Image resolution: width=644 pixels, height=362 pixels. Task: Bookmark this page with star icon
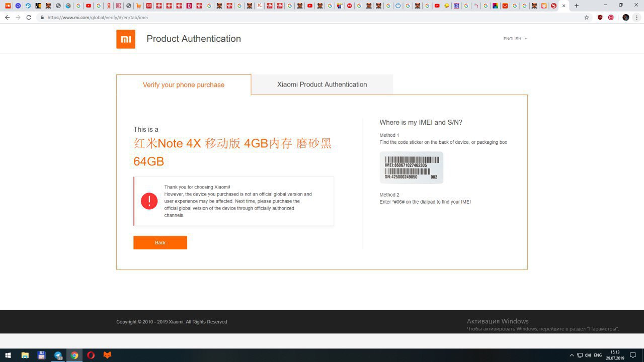tap(587, 17)
